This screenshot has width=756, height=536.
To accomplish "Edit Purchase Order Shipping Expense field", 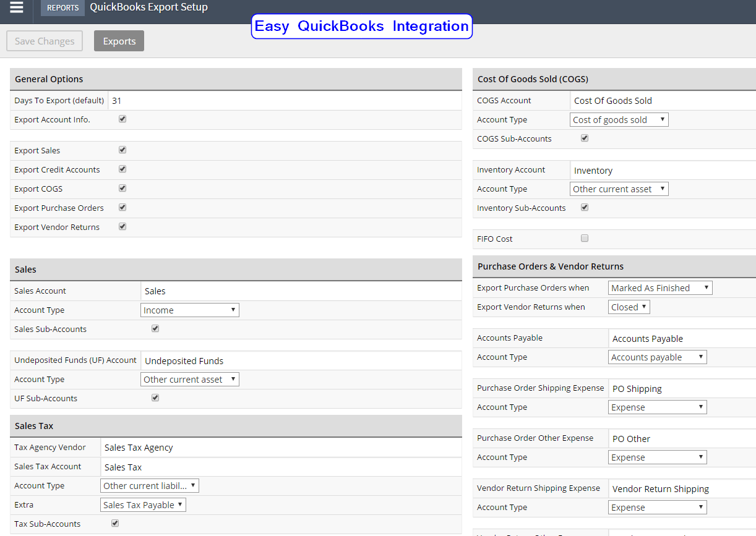I will 682,388.
